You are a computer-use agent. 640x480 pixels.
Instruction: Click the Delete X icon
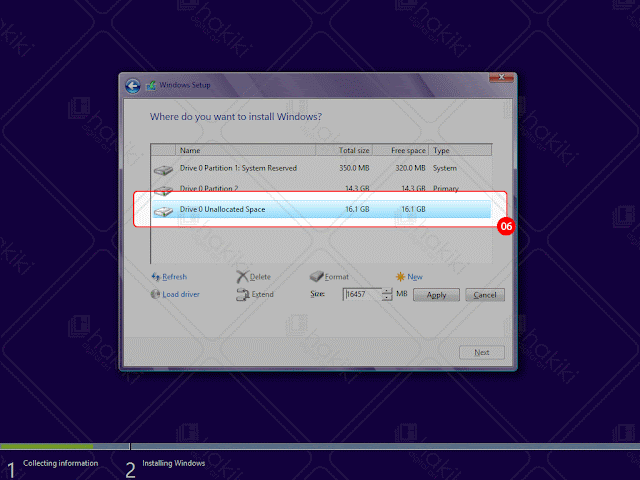click(242, 277)
